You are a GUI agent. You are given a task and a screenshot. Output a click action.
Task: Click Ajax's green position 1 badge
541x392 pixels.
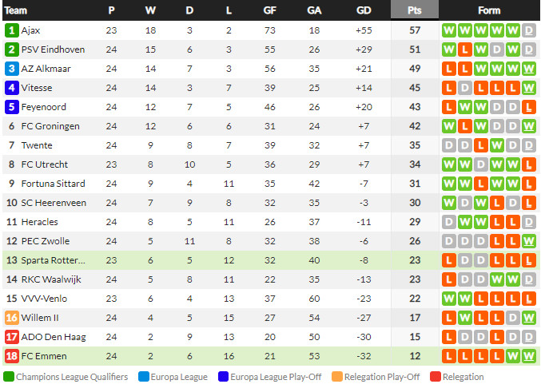click(11, 30)
